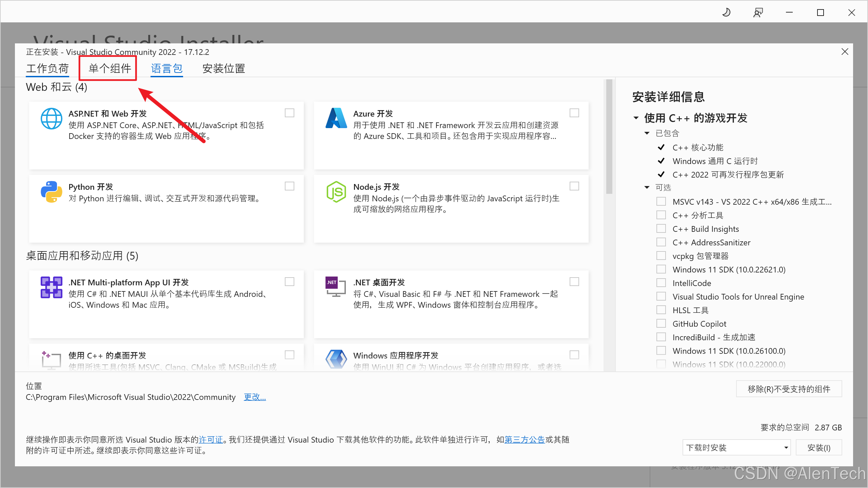Click the 更改... location link
Viewport: 868px width, 488px height.
[255, 397]
